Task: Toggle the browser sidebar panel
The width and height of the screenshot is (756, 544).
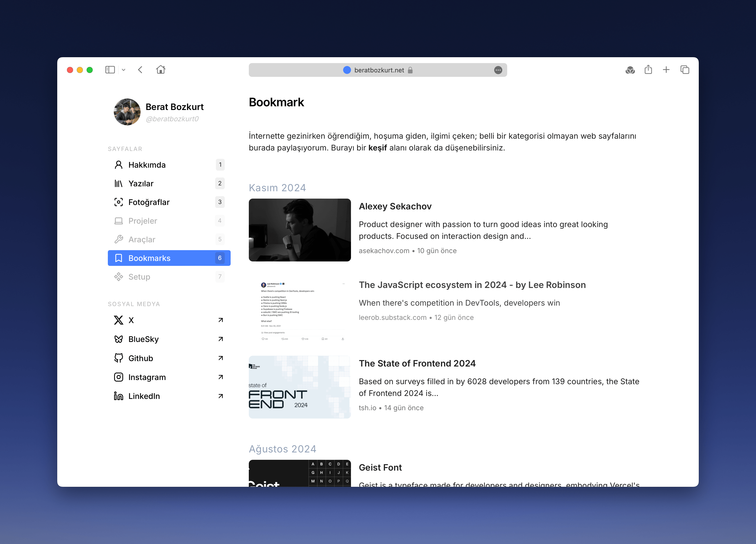Action: 110,70
